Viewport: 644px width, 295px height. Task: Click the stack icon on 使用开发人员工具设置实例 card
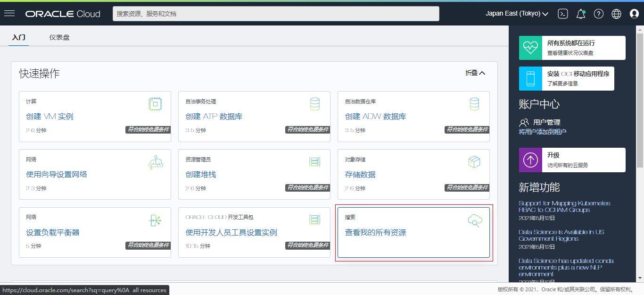pos(314,219)
